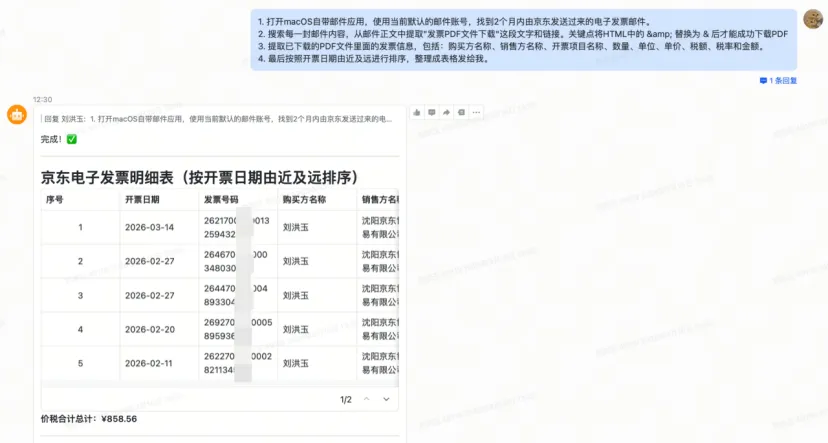Image resolution: width=828 pixels, height=443 pixels.
Task: Open the more options ellipsis menu
Action: [476, 112]
